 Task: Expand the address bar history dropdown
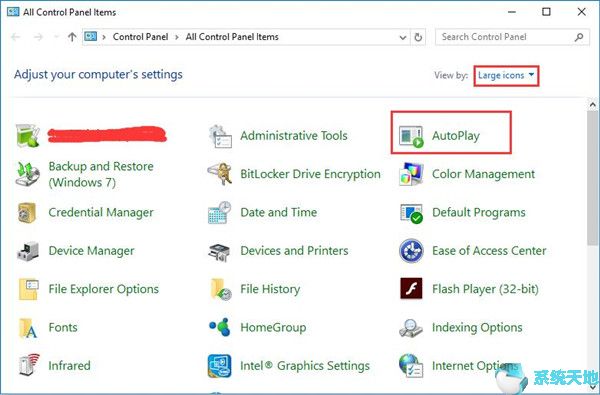pos(403,37)
